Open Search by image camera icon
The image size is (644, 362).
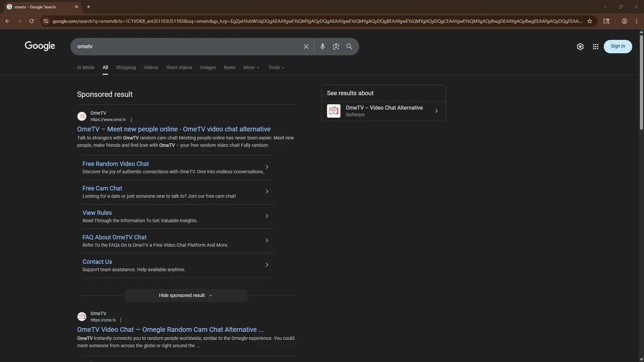click(336, 46)
